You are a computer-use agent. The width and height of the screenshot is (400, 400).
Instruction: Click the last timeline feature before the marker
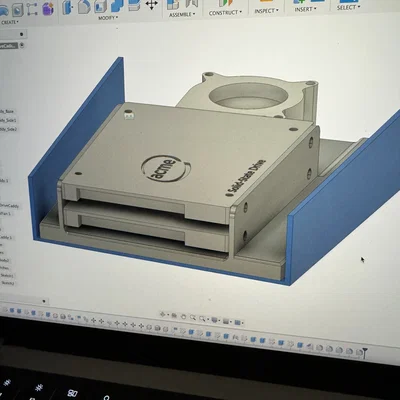359,352
